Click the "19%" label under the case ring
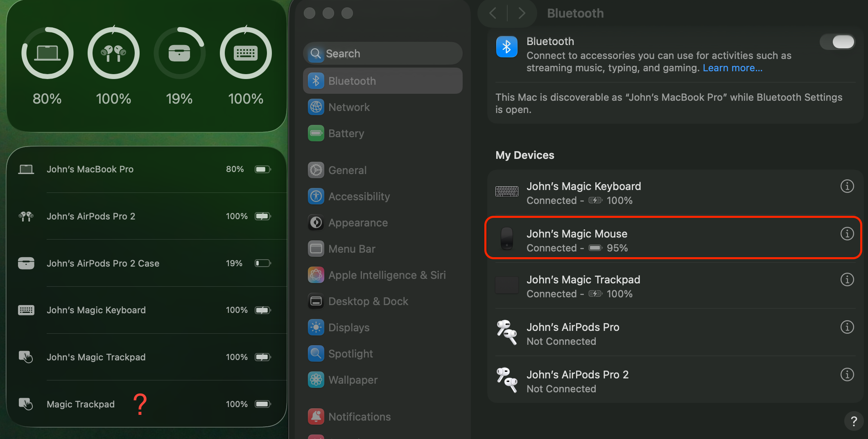 (x=179, y=99)
